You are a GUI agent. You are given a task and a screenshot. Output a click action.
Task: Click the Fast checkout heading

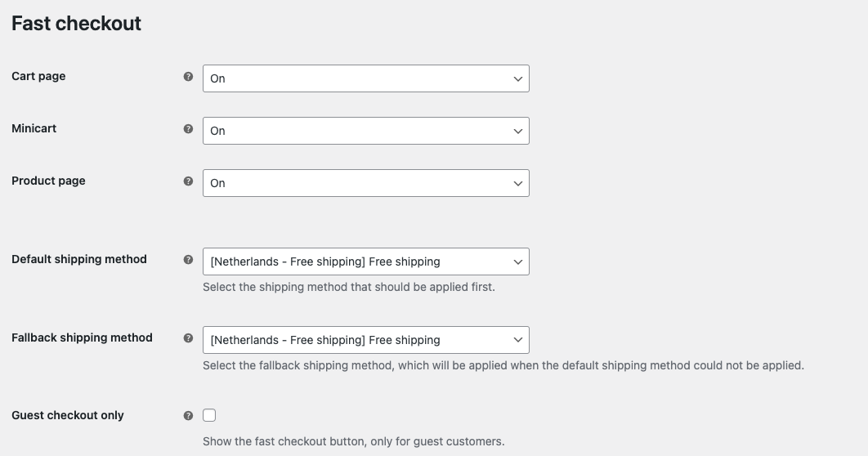click(76, 23)
